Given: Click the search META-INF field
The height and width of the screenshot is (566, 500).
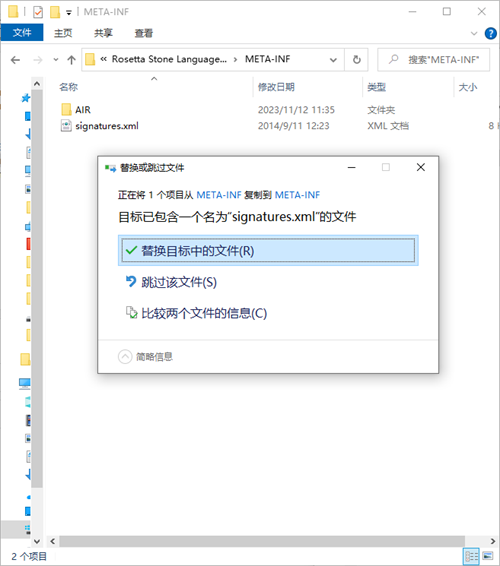Looking at the screenshot, I should tap(434, 60).
